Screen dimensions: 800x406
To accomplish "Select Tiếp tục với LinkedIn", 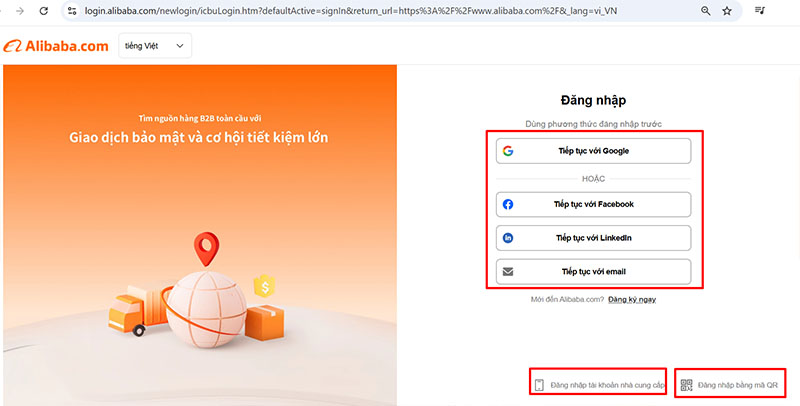I will click(593, 238).
